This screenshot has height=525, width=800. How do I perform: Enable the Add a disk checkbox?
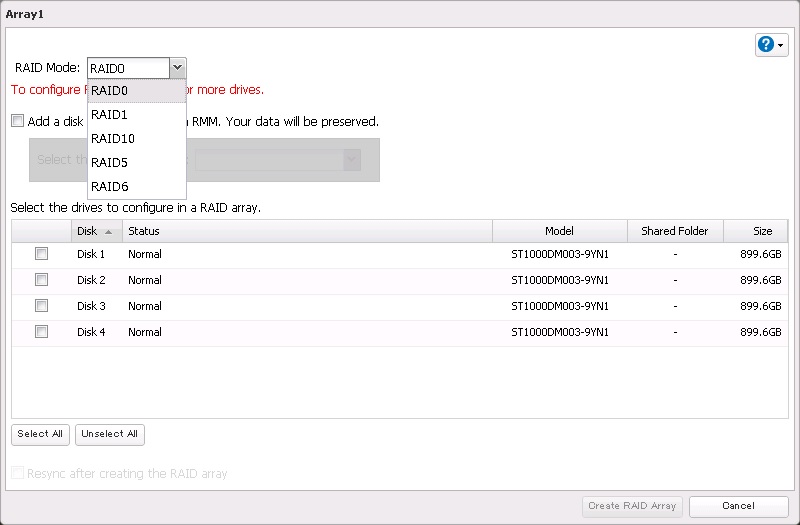coord(18,121)
